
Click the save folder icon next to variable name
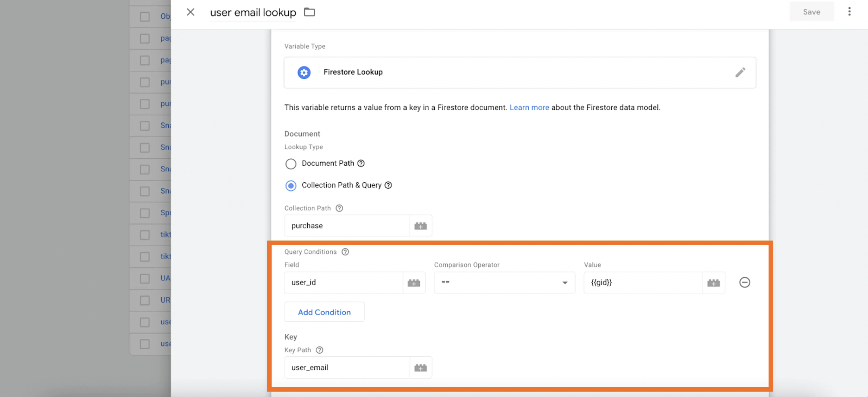309,12
